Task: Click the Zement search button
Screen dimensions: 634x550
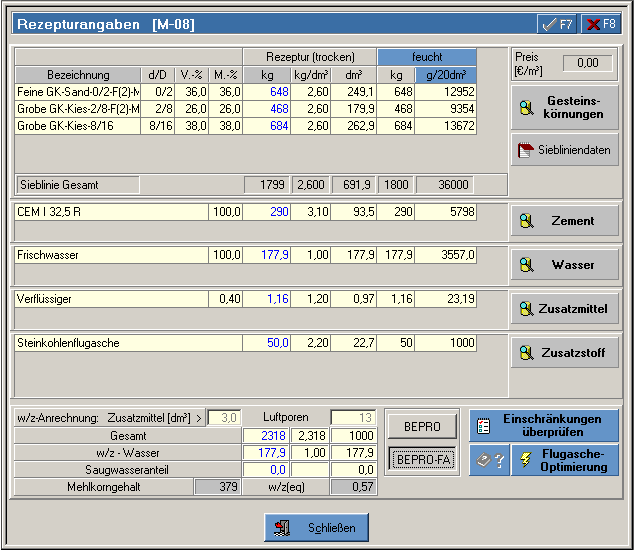Action: pos(564,221)
